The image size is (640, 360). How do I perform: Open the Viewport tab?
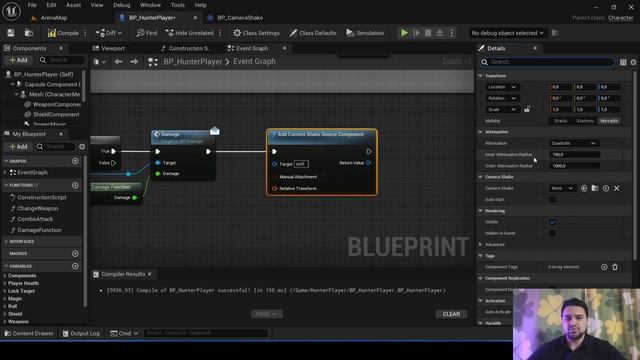coord(109,48)
